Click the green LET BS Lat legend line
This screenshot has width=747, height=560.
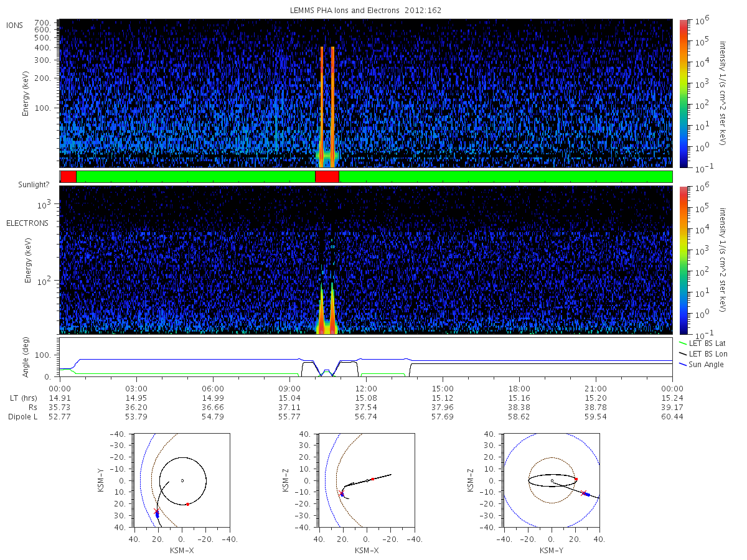coord(683,343)
